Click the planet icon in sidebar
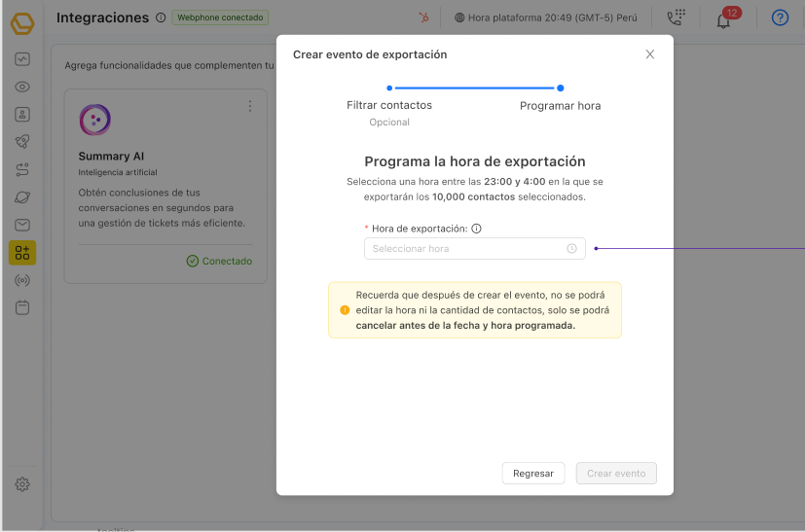Viewport: 805px width, 532px height. click(22, 197)
